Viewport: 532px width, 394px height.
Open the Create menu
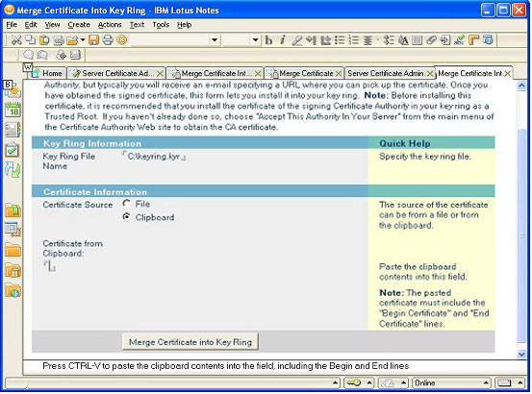[x=79, y=25]
